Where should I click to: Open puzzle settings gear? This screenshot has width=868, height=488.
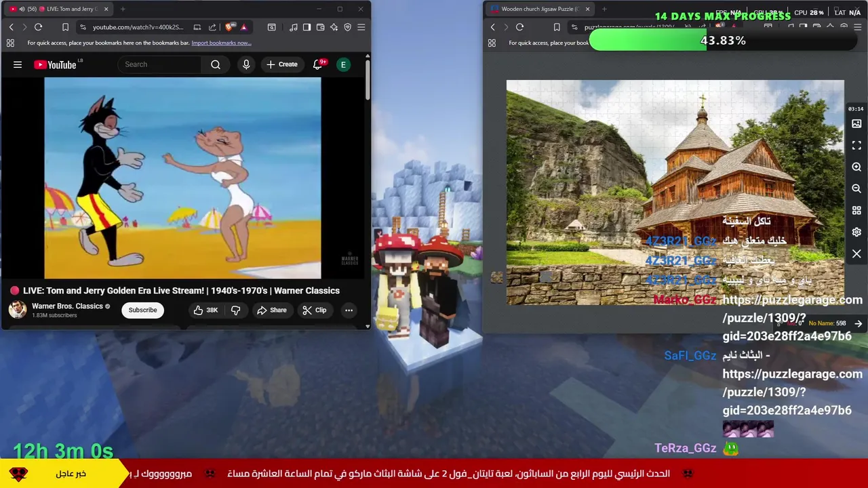coord(856,232)
